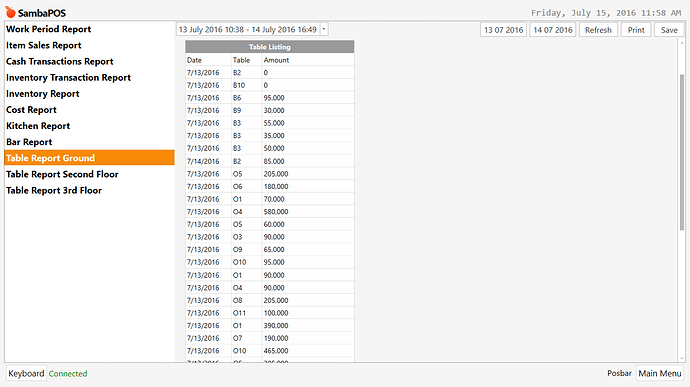Click the amount 50.000

click(x=274, y=148)
